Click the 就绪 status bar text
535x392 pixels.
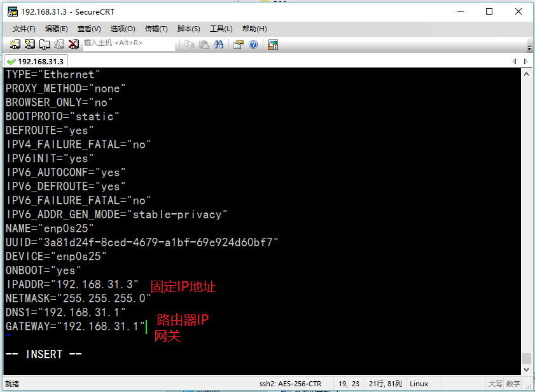pos(12,384)
